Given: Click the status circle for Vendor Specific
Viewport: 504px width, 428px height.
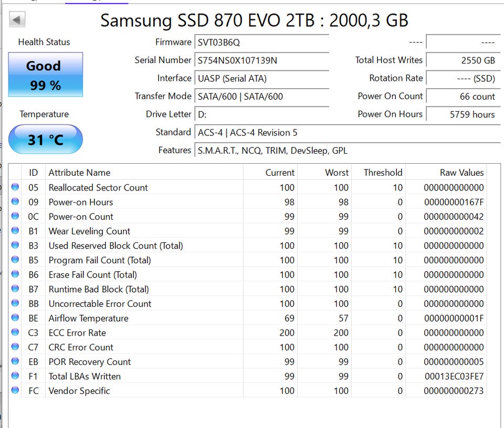Looking at the screenshot, I should [15, 390].
